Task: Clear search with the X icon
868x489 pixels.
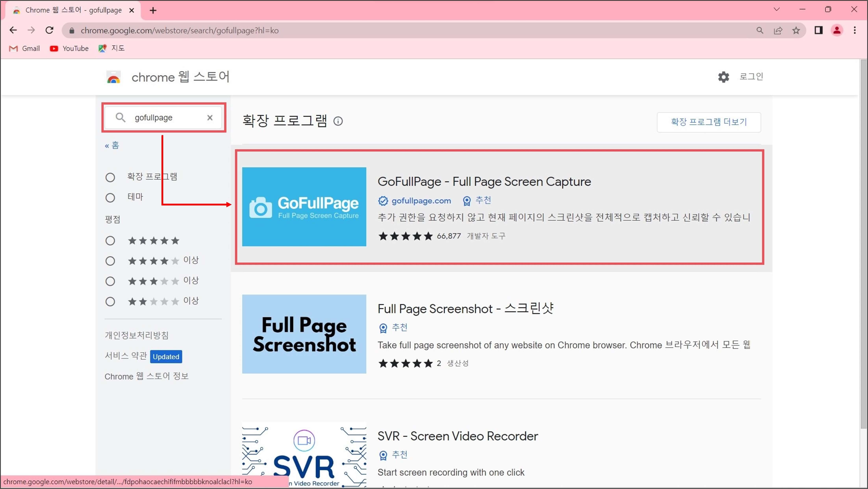Action: (x=210, y=118)
